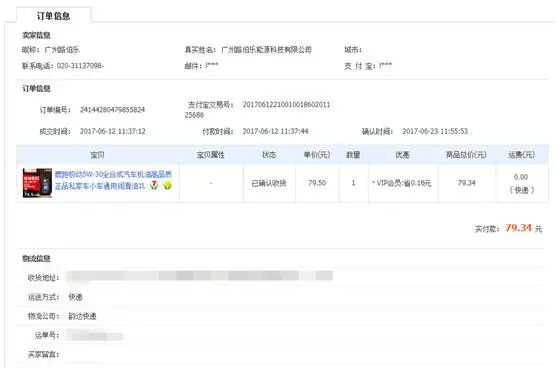Screen dimensions: 557x369
Task: Click the unit price 79.50 cell
Action: click(317, 183)
